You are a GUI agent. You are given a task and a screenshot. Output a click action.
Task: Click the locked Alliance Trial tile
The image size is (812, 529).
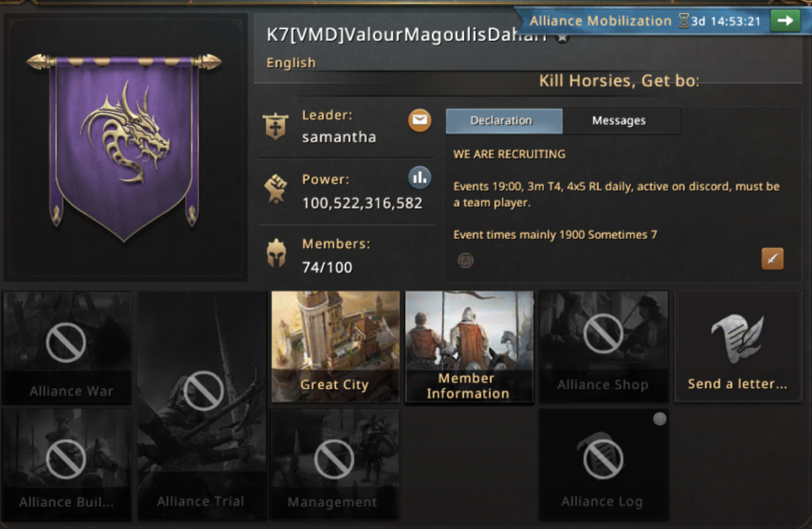202,405
